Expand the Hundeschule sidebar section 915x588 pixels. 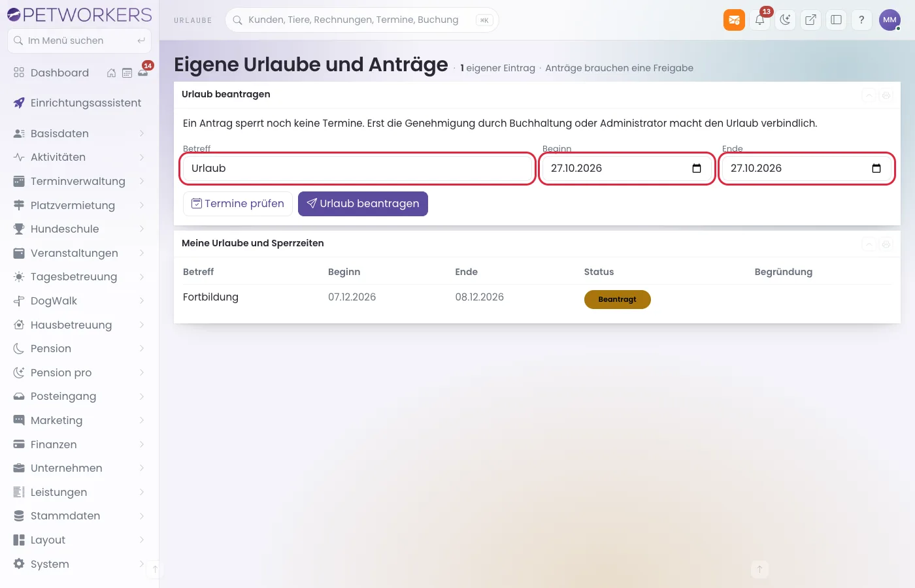[79, 229]
